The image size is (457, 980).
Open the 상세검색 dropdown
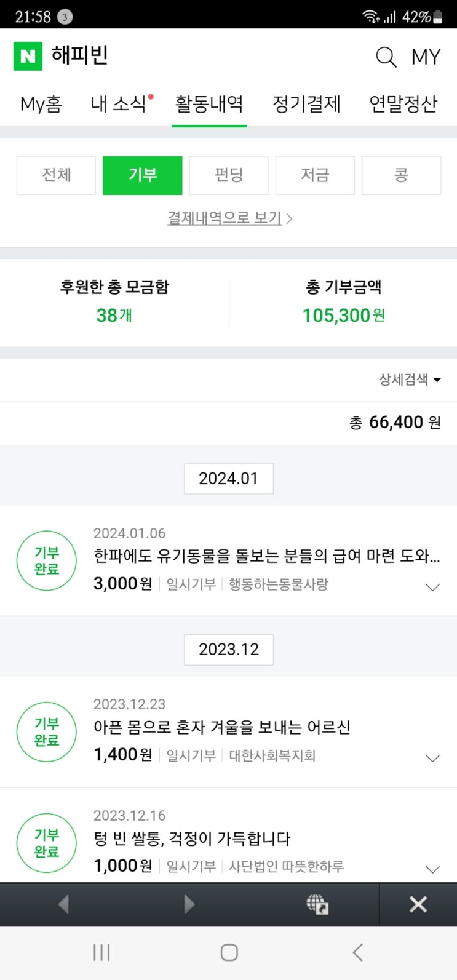tap(410, 380)
